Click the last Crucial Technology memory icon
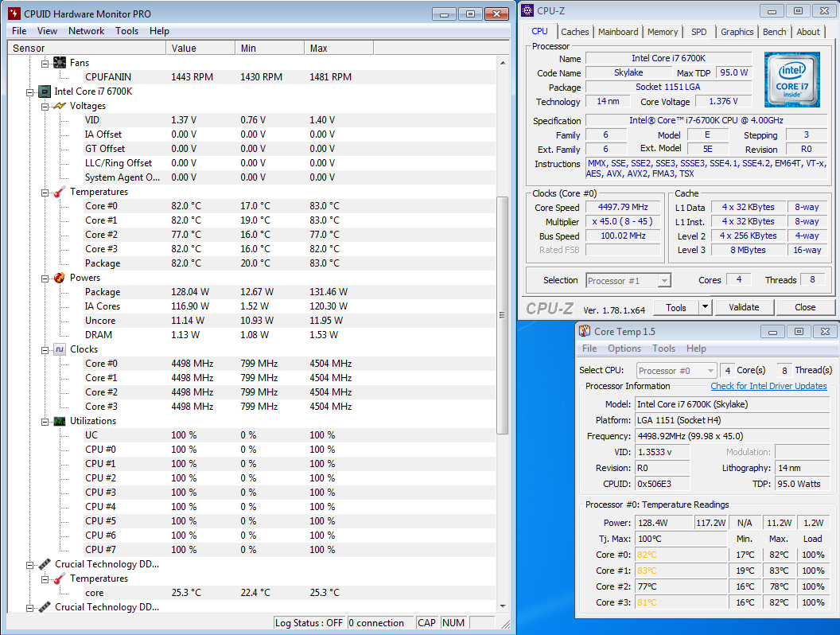The width and height of the screenshot is (840, 635). (x=45, y=607)
